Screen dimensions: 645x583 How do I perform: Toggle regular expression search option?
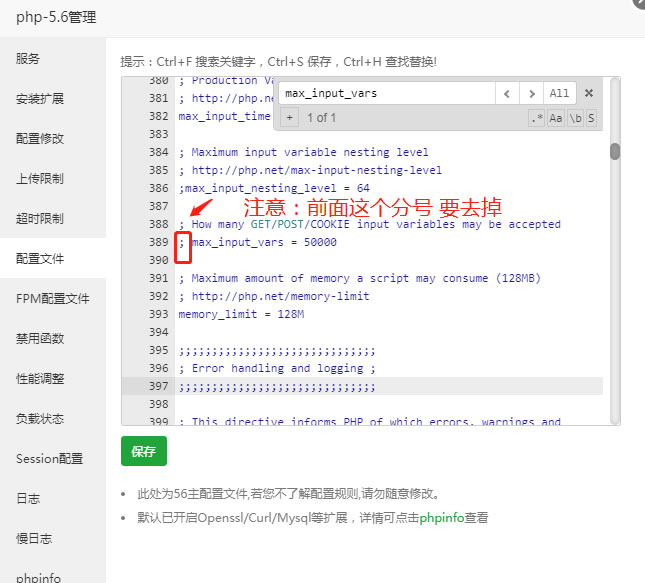coord(537,118)
